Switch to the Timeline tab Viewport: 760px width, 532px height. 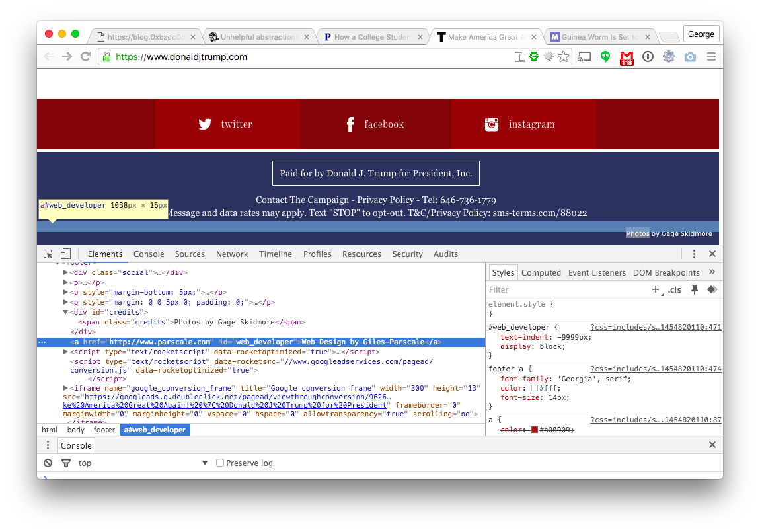pos(276,254)
